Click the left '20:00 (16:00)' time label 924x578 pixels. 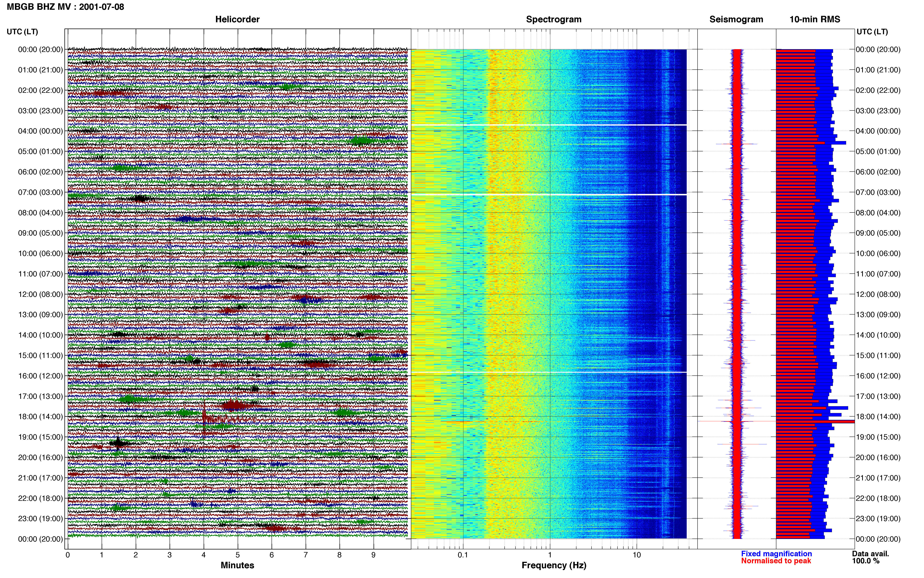pos(41,458)
